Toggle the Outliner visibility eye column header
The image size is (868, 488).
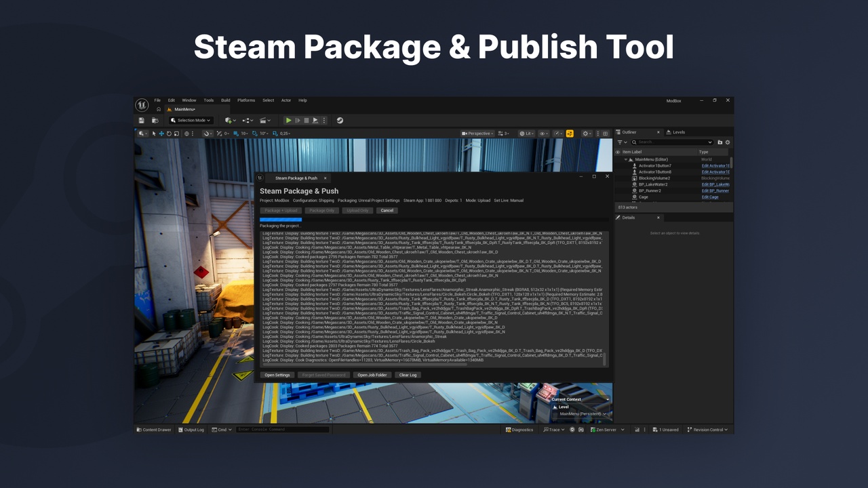point(618,152)
